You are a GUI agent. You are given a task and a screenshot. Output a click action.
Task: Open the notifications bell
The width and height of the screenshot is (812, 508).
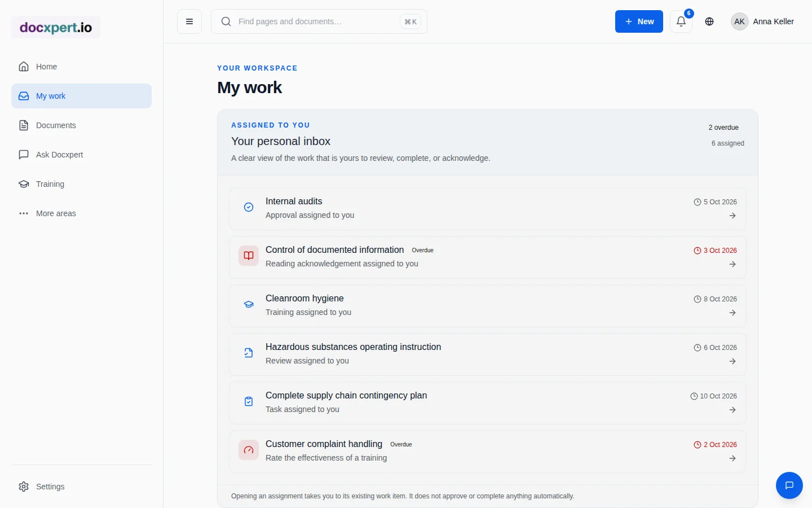tap(681, 21)
